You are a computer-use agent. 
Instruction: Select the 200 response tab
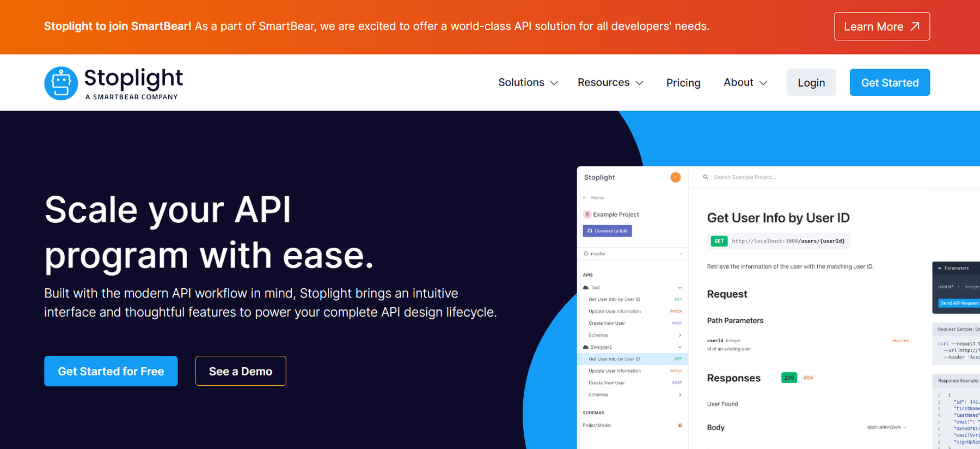click(x=789, y=378)
